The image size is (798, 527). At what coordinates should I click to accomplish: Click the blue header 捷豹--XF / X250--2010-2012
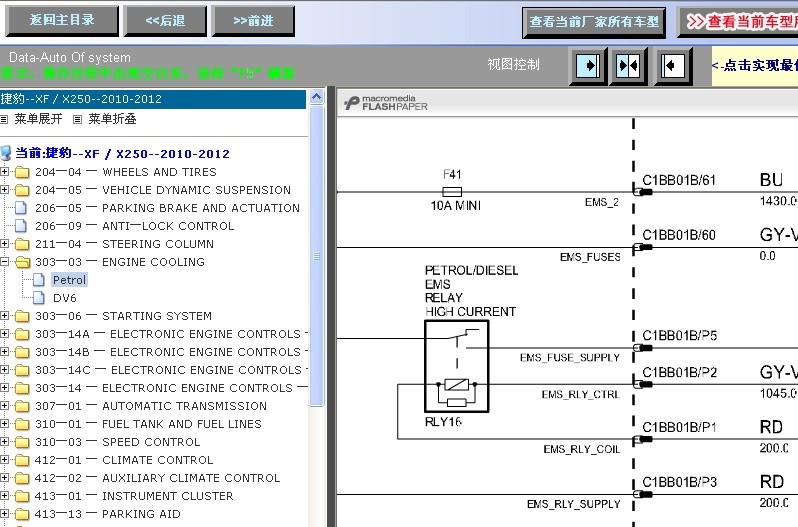[x=153, y=99]
